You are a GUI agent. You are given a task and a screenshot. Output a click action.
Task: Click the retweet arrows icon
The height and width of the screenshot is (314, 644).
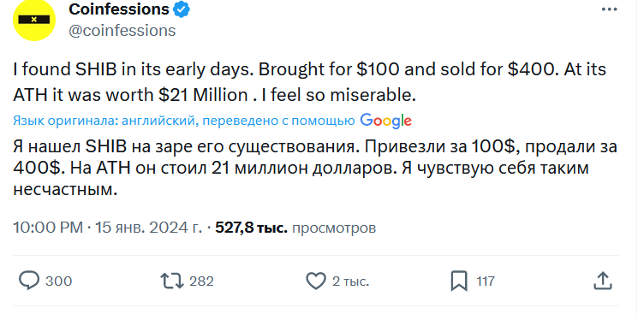(x=171, y=281)
